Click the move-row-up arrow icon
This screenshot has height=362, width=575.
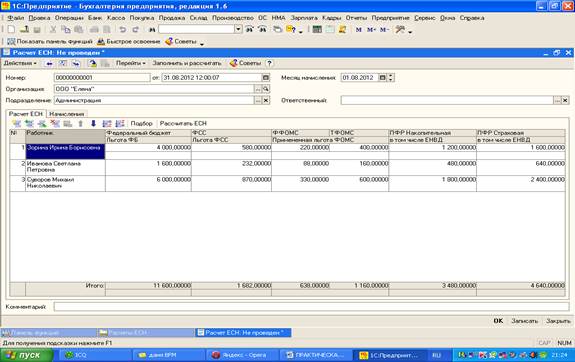[81, 124]
